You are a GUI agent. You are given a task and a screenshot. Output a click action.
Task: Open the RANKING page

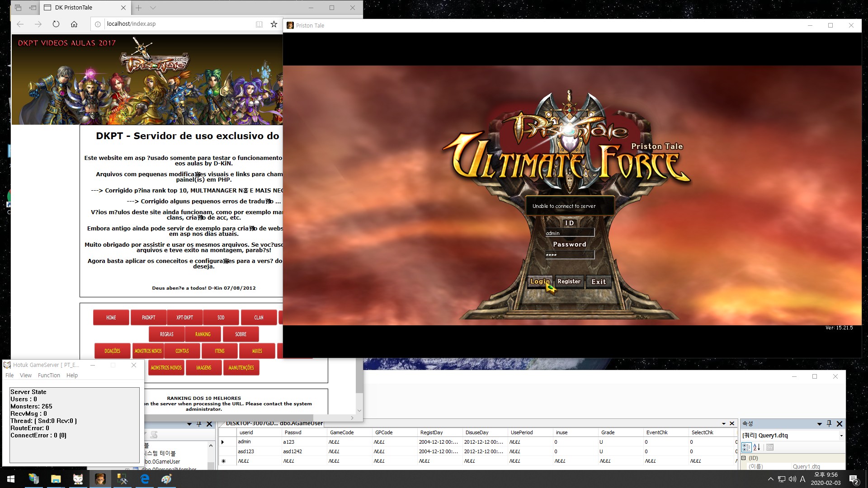[x=203, y=334]
